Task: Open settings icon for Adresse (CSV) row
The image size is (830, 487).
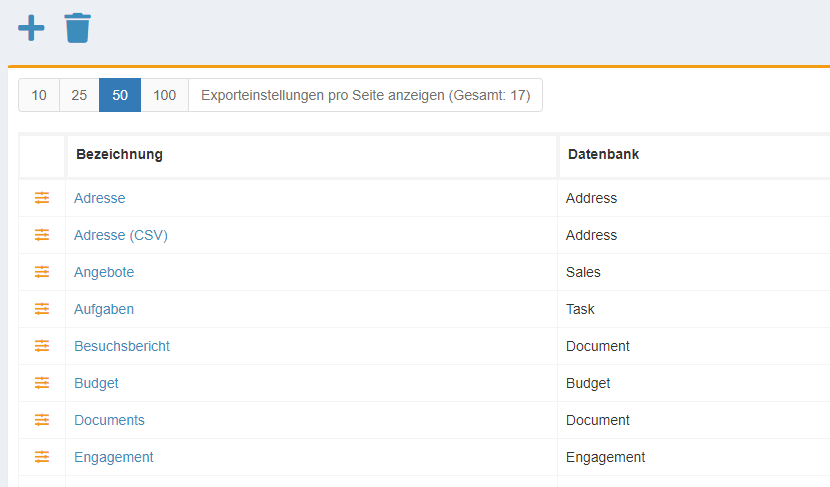Action: point(42,235)
